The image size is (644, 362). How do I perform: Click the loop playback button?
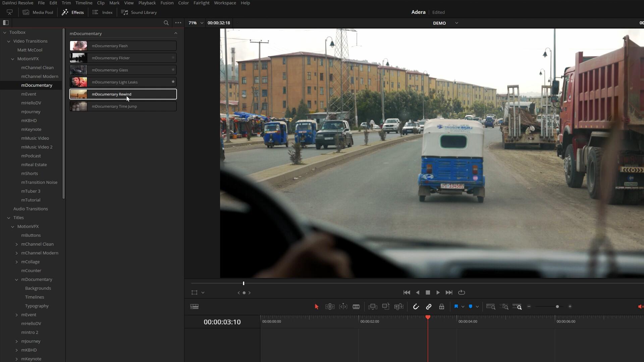(x=462, y=293)
